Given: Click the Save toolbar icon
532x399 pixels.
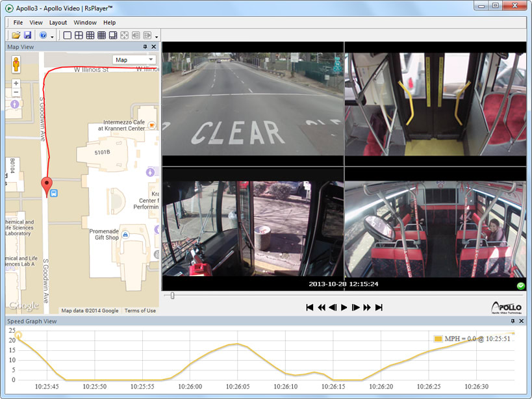Looking at the screenshot, I should [x=28, y=34].
